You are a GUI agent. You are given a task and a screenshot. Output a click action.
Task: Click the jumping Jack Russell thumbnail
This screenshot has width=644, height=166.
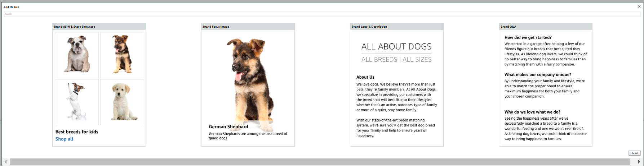click(77, 102)
